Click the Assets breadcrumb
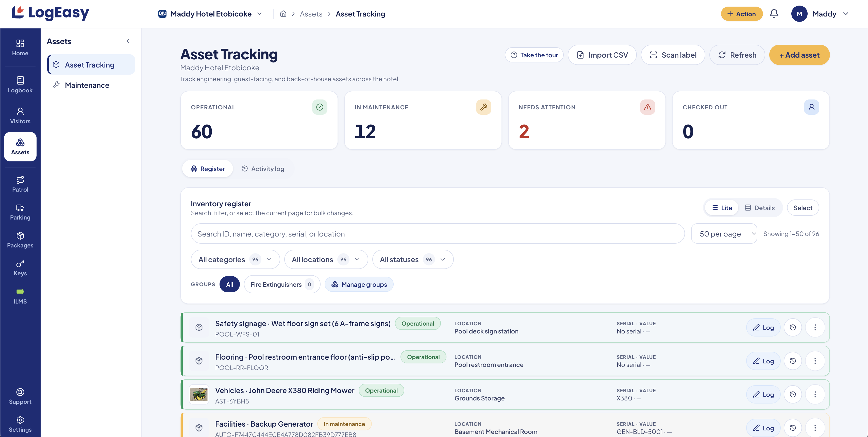This screenshot has height=437, width=868. pos(311,14)
